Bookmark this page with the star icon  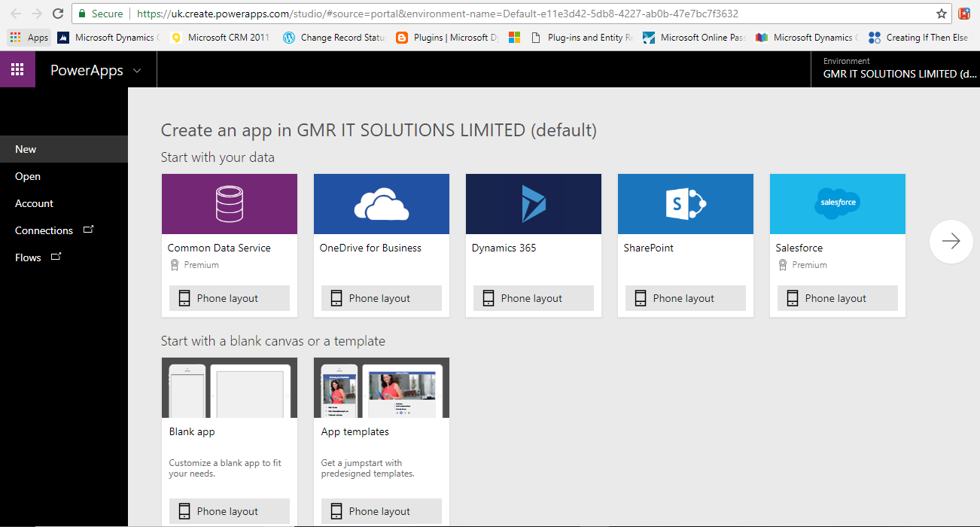[x=942, y=14]
